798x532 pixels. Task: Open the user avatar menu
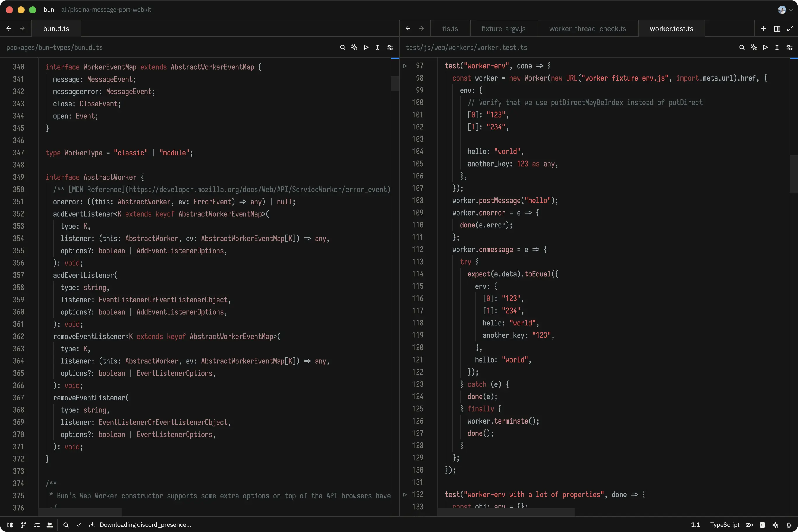click(x=785, y=10)
